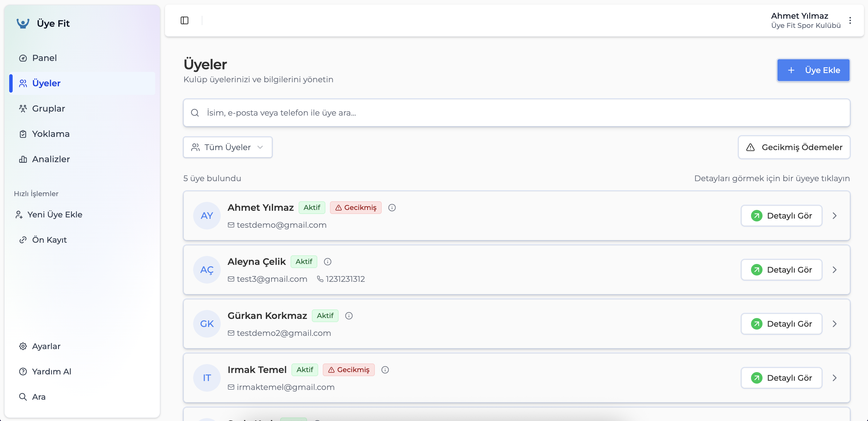Open the three-dot user menu

click(850, 21)
